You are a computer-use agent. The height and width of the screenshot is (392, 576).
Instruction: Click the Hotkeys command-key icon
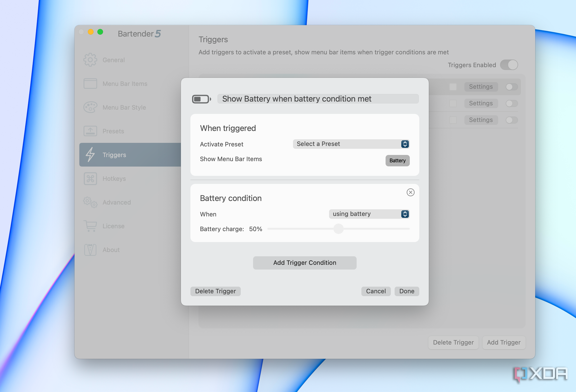point(90,178)
